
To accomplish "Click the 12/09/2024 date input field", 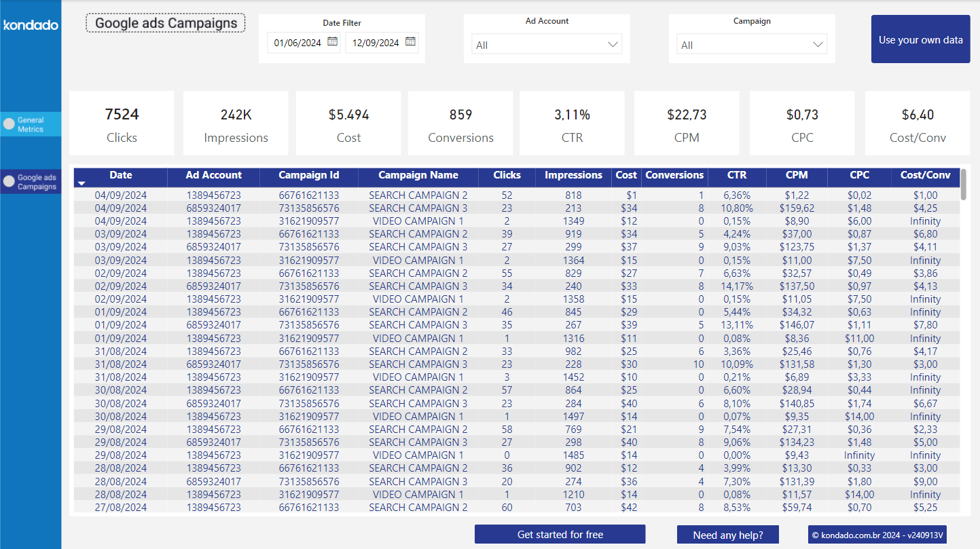I will pos(377,41).
